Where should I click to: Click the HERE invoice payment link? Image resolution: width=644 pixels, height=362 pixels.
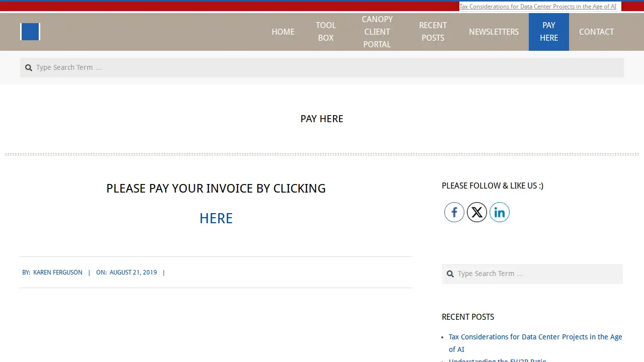[216, 218]
